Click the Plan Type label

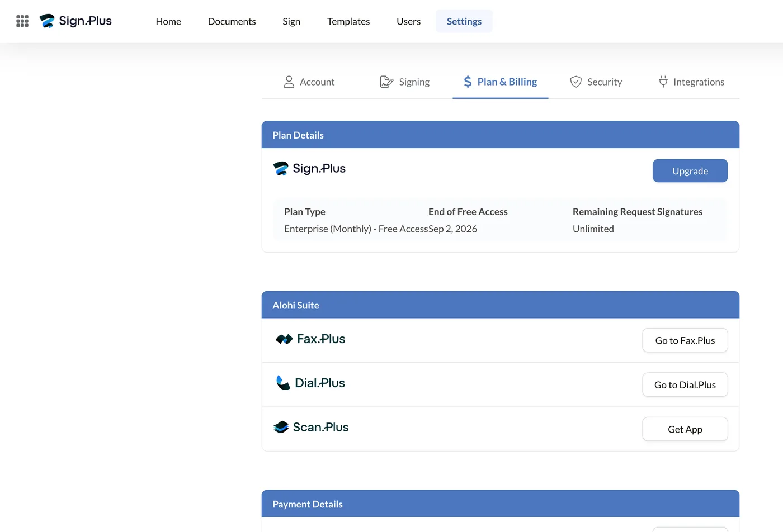pyautogui.click(x=305, y=212)
